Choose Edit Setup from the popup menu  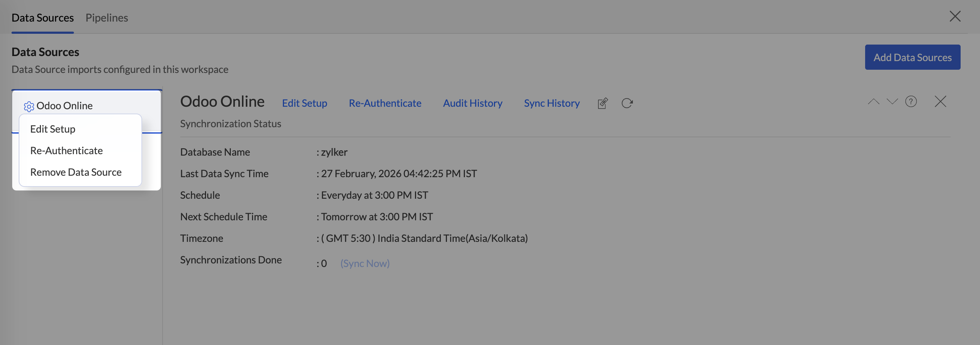click(53, 129)
